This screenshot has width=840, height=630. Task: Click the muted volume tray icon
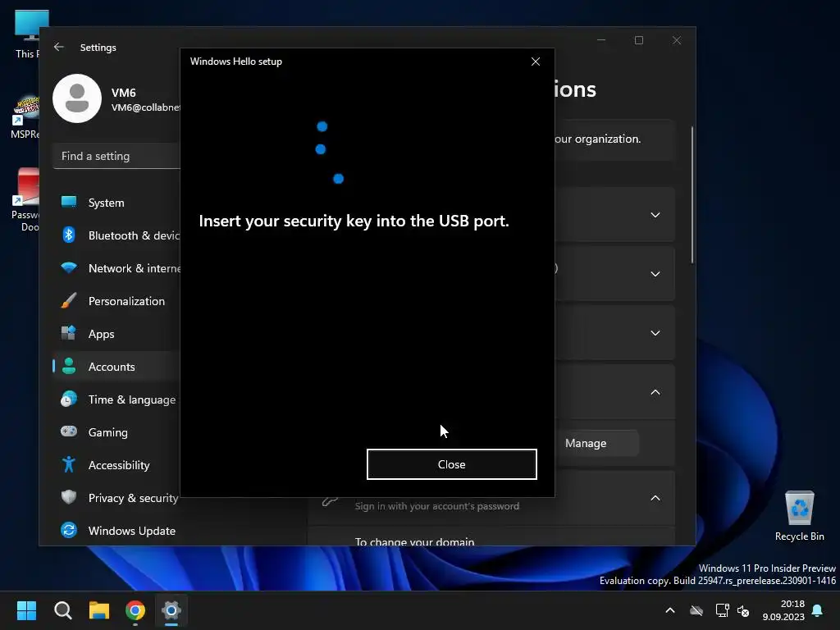click(743, 610)
